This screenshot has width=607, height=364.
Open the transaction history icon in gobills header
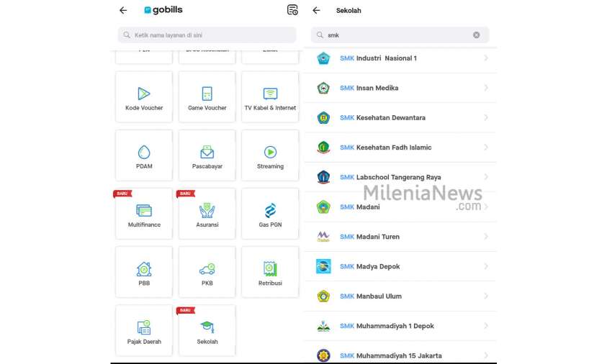pyautogui.click(x=292, y=10)
